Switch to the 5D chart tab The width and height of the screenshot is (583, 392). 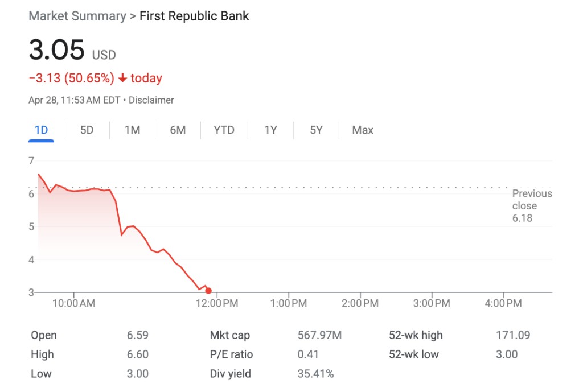tap(87, 130)
